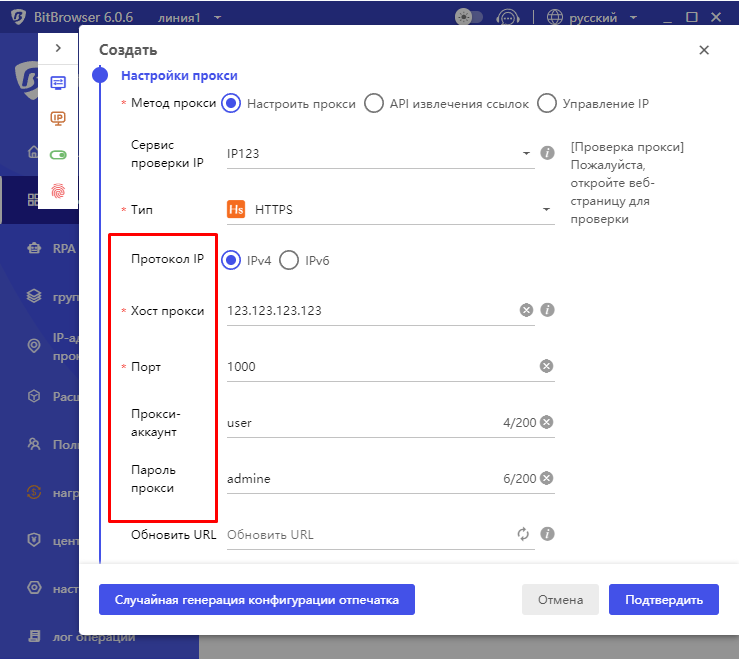Click the info icon beside the IP123 service
Viewport: 739px width, 659px height.
tap(547, 153)
